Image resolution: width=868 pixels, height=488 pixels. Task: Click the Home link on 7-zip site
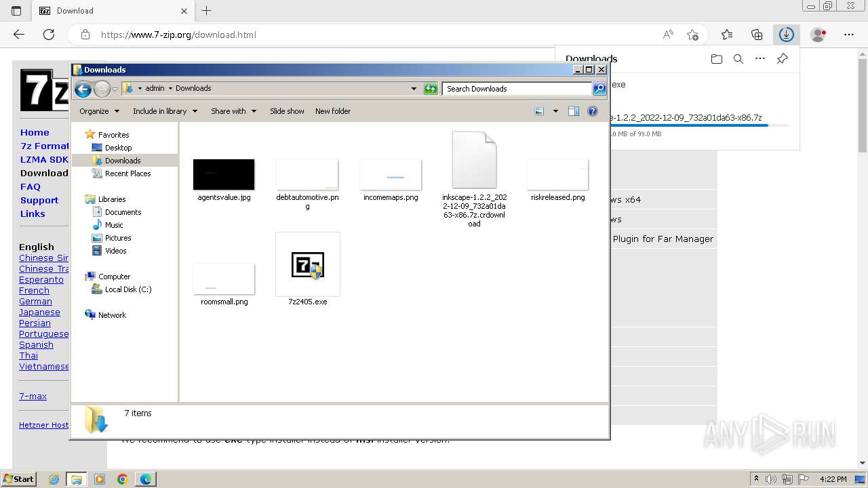(35, 132)
